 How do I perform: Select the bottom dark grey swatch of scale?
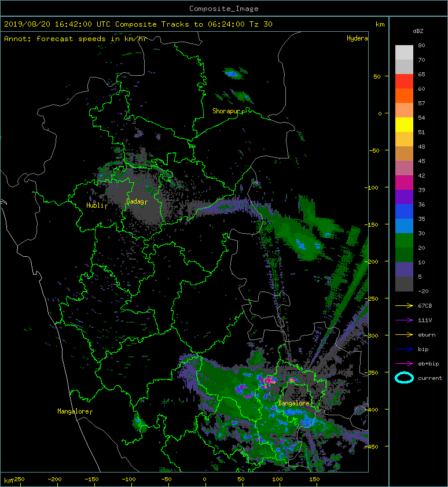pyautogui.click(x=404, y=284)
